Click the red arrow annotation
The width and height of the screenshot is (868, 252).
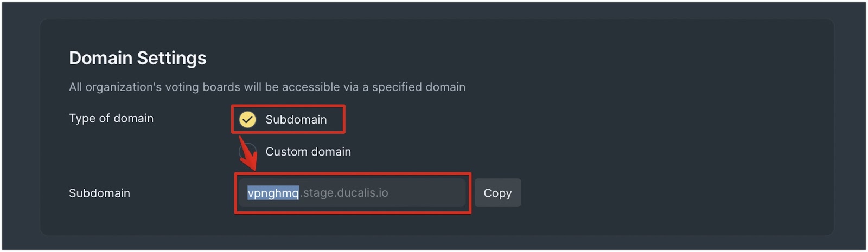(x=247, y=153)
